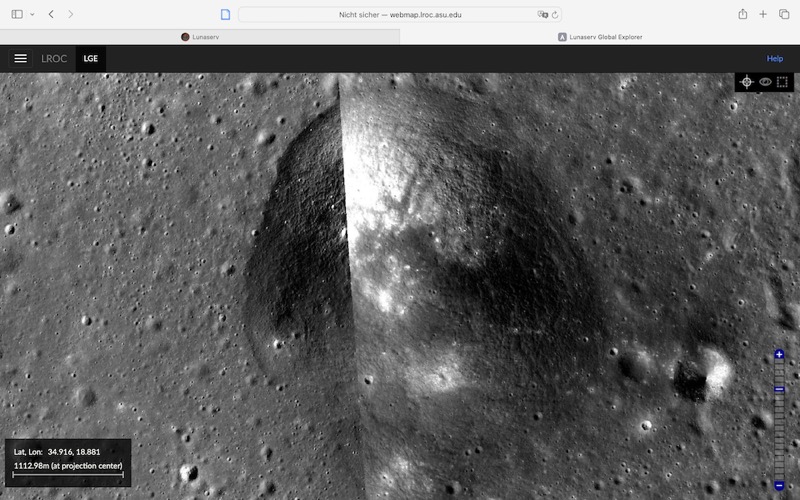Select the dashed rectangle selection tool
Screen dimensions: 800x500
point(782,82)
